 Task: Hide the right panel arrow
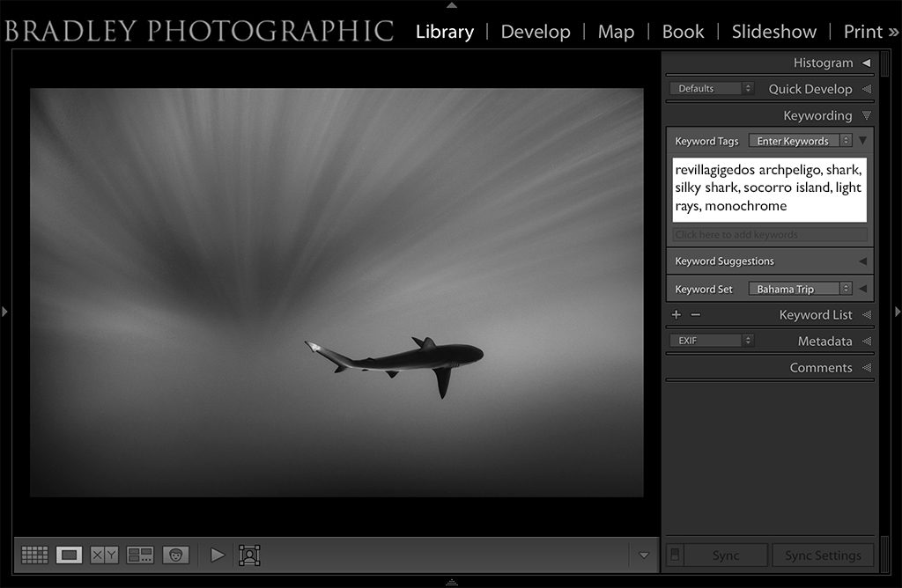click(x=897, y=312)
